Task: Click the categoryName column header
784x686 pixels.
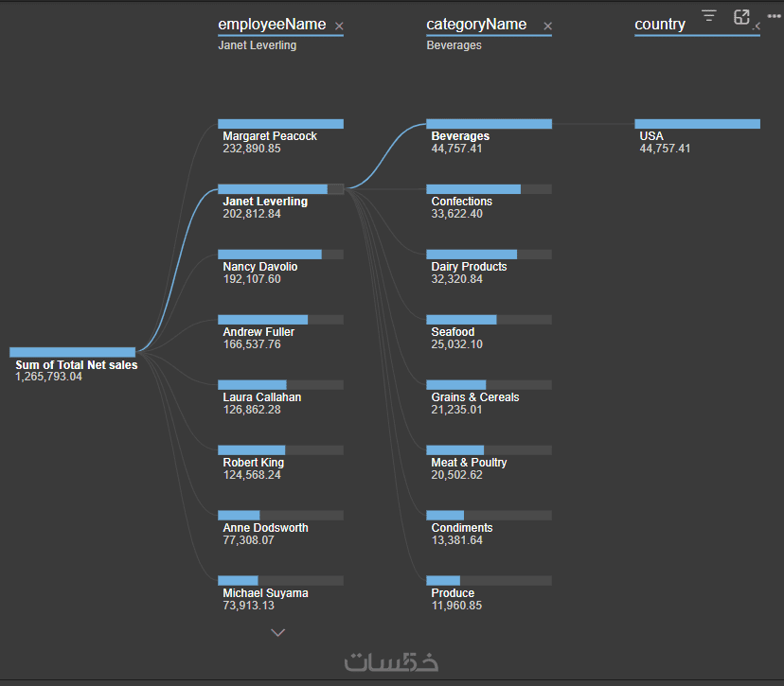Action: tap(476, 25)
